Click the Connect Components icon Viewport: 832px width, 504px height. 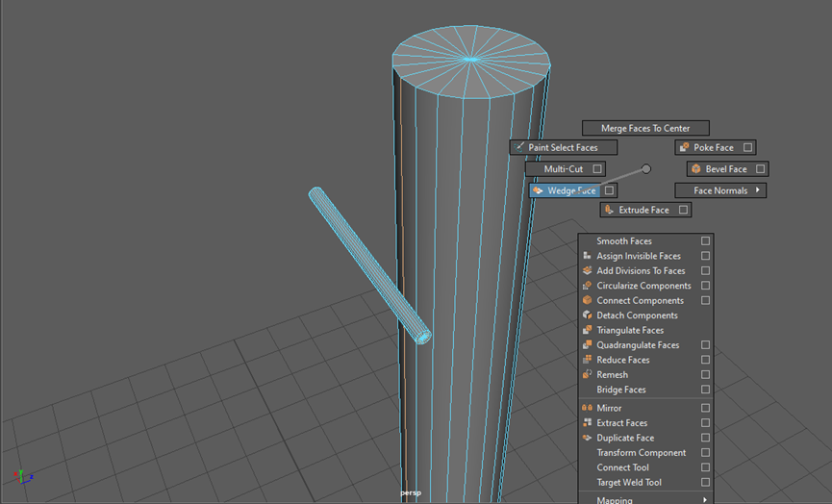pyautogui.click(x=587, y=300)
